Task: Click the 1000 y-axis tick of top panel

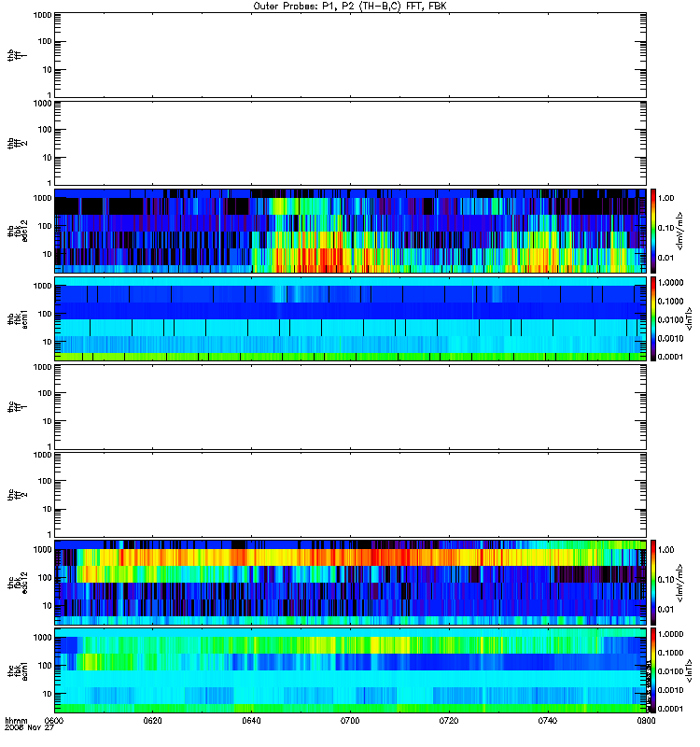Action: pos(42,15)
